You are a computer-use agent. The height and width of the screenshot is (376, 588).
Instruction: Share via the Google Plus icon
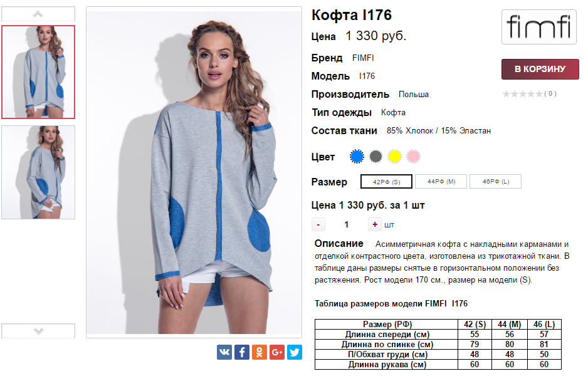tap(276, 352)
